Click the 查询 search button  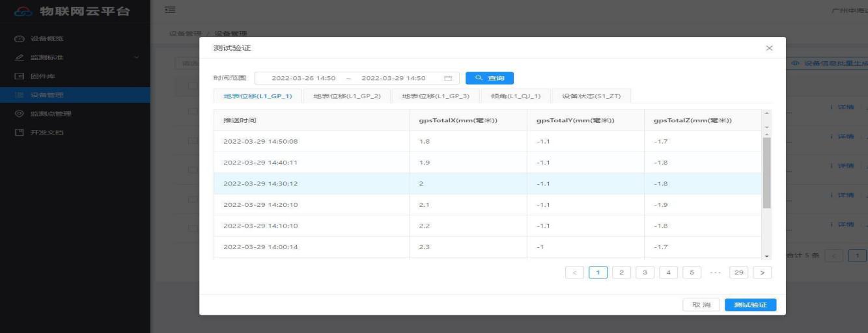(x=489, y=78)
